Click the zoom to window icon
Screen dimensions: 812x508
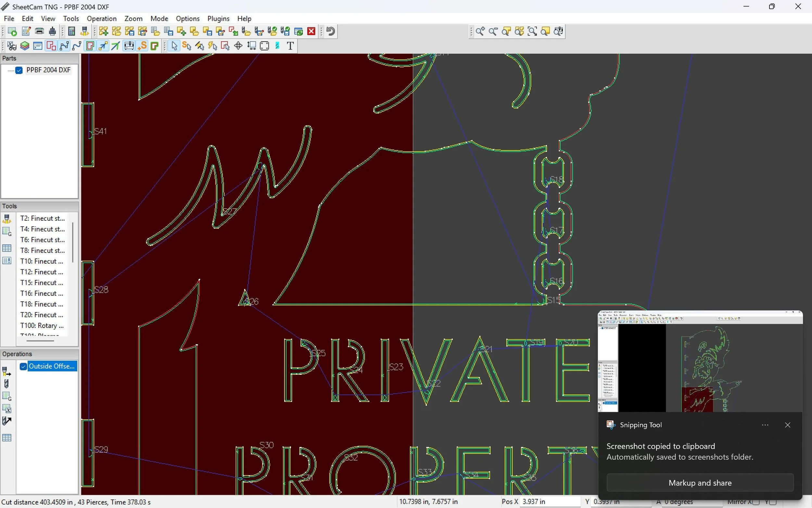click(532, 31)
